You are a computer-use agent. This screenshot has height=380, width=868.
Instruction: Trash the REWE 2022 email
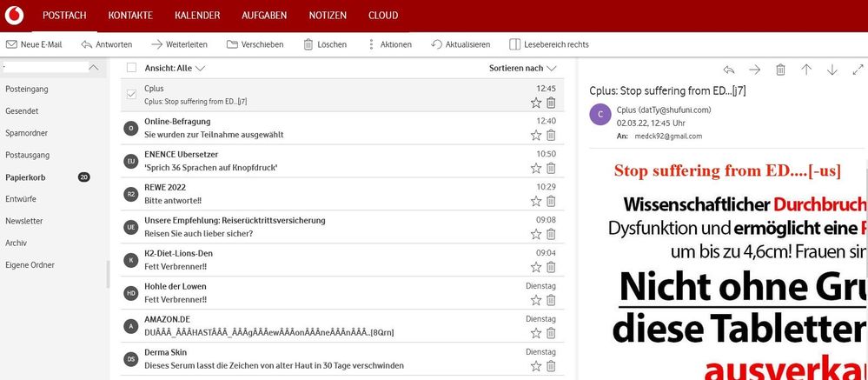click(551, 201)
